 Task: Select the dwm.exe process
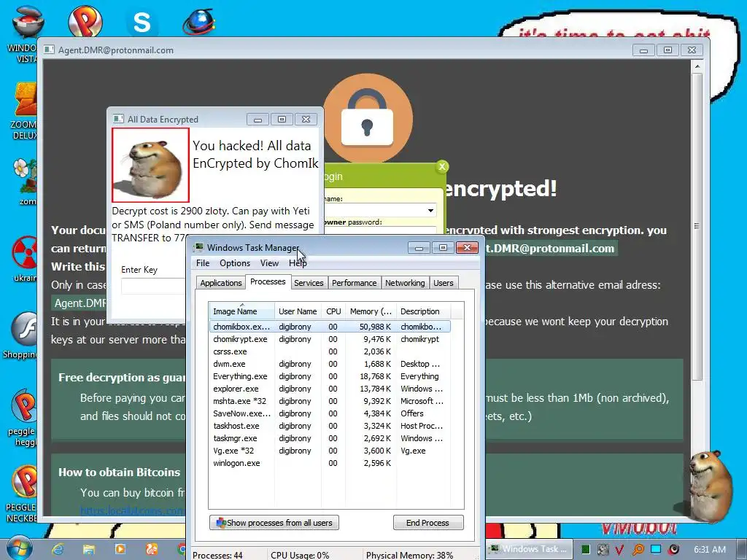[x=330, y=364]
